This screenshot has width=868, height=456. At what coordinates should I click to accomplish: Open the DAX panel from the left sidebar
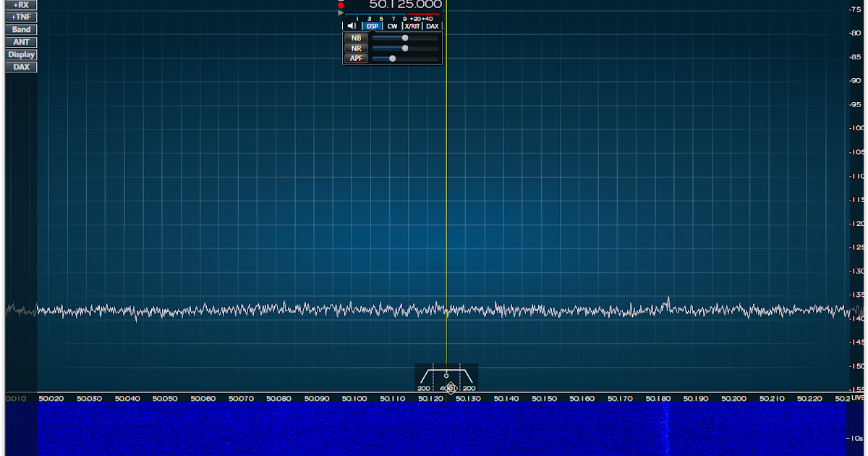(20, 66)
